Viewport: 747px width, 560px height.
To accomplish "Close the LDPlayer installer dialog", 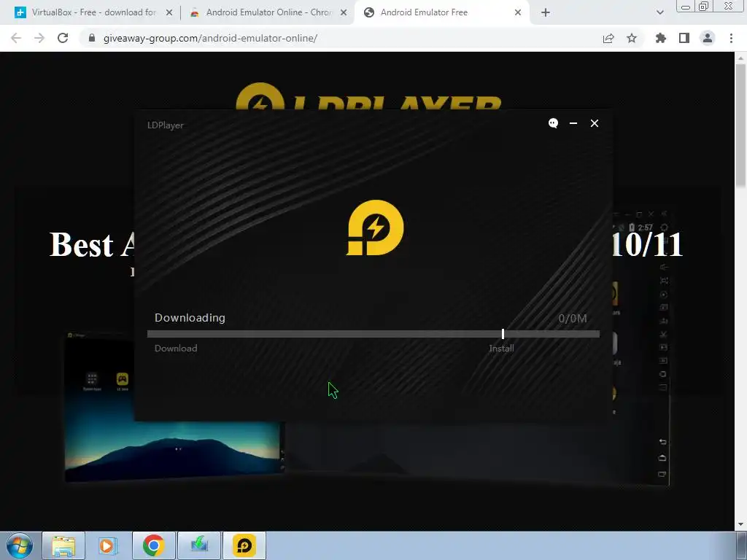I will (x=594, y=123).
